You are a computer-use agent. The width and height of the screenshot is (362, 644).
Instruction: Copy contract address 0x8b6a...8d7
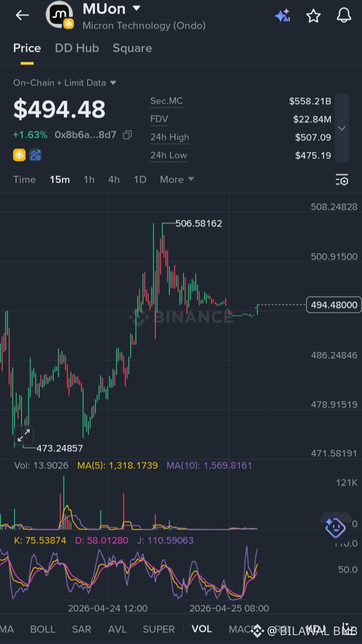(x=128, y=135)
